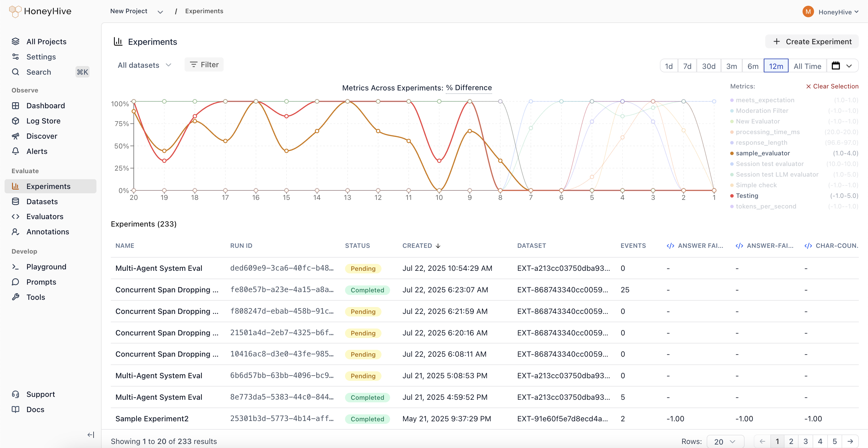This screenshot has height=448, width=868.
Task: Open the Discover telescope page
Action: 42,136
